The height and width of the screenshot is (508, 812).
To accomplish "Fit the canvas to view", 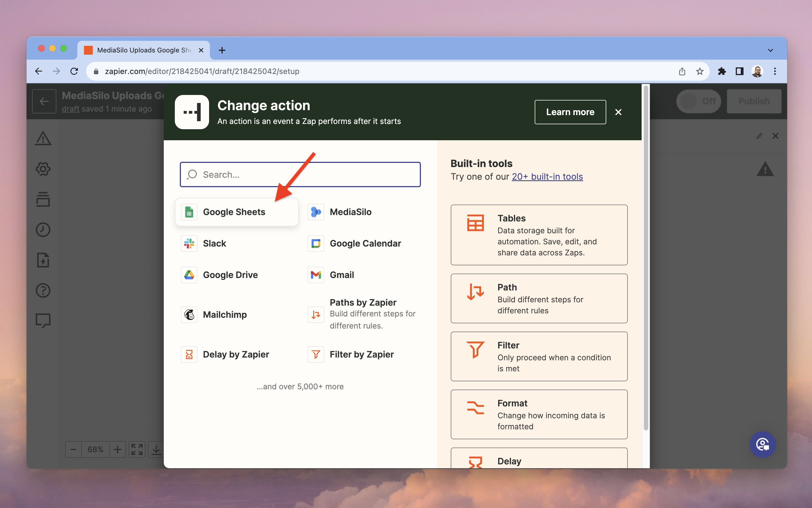I will pyautogui.click(x=137, y=449).
